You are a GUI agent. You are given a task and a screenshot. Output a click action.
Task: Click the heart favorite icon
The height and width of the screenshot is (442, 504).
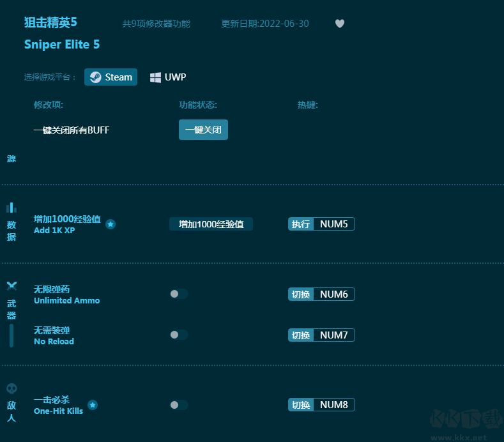click(340, 24)
